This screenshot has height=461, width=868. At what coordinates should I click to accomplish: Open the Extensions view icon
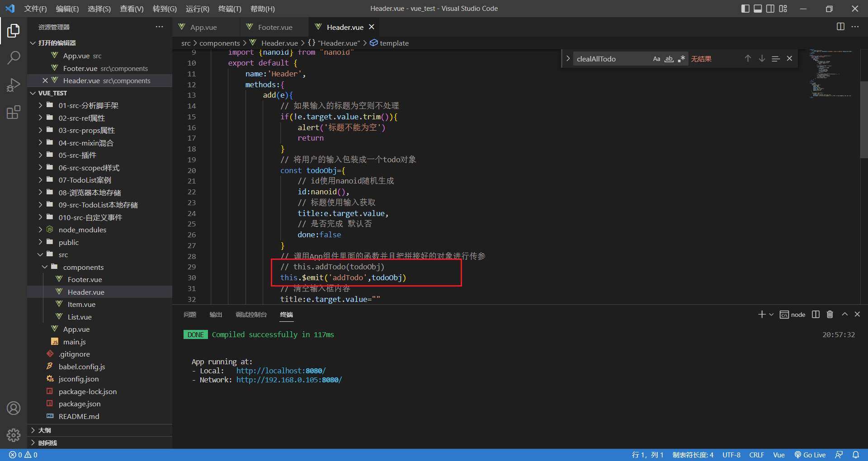tap(14, 112)
